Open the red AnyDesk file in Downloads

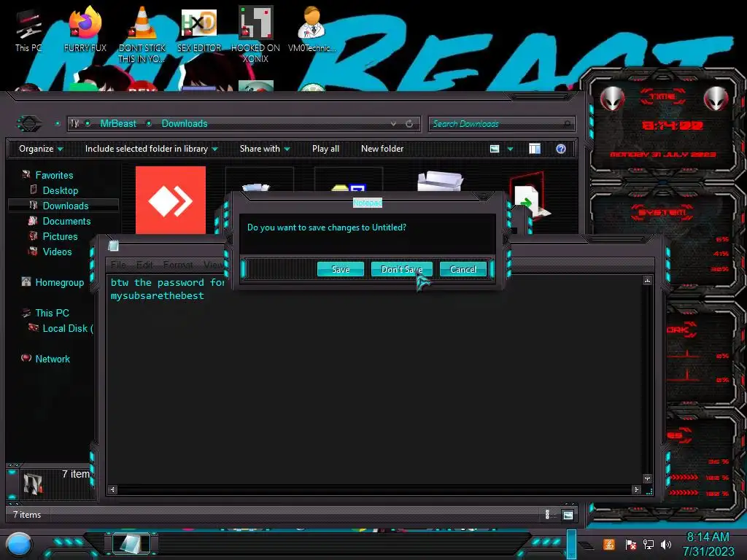tap(171, 200)
